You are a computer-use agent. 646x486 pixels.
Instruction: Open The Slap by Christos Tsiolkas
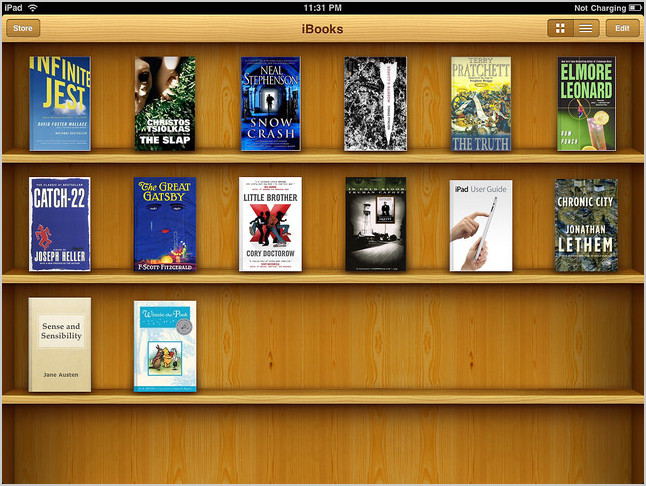click(x=165, y=104)
